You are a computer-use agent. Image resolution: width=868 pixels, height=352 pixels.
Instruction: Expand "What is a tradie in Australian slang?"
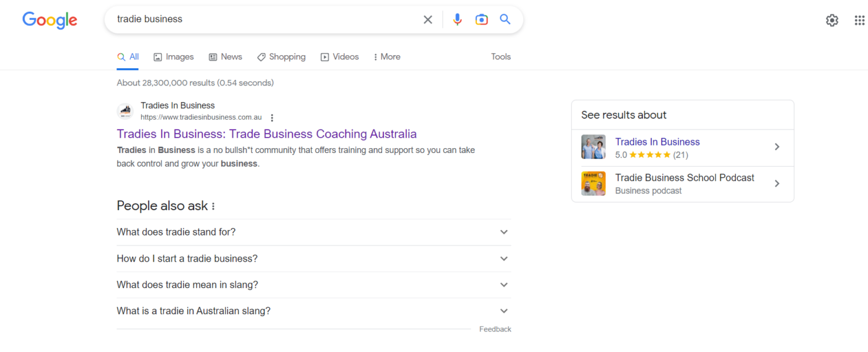tap(503, 311)
